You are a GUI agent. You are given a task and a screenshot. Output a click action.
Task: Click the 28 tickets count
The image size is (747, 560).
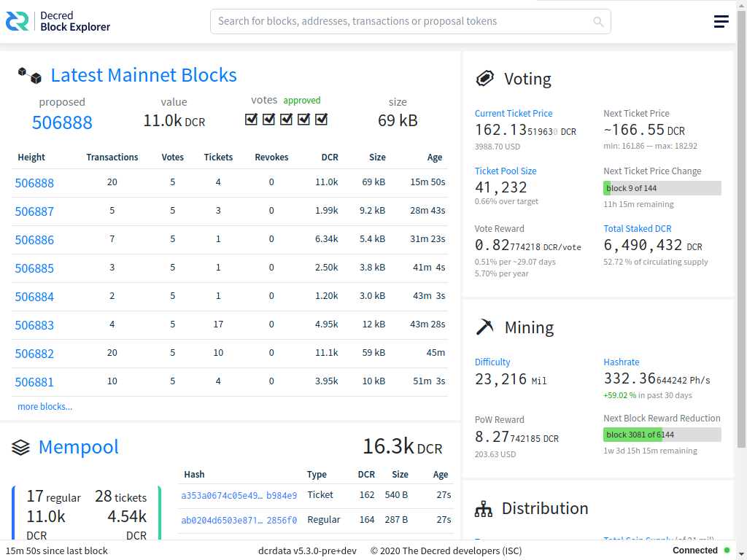point(120,497)
